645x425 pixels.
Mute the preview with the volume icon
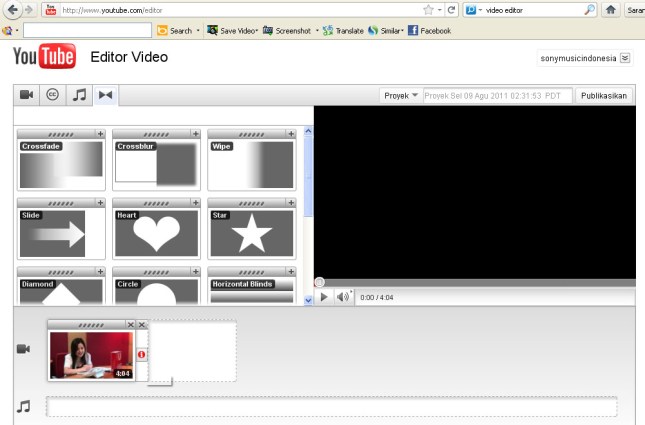[342, 297]
